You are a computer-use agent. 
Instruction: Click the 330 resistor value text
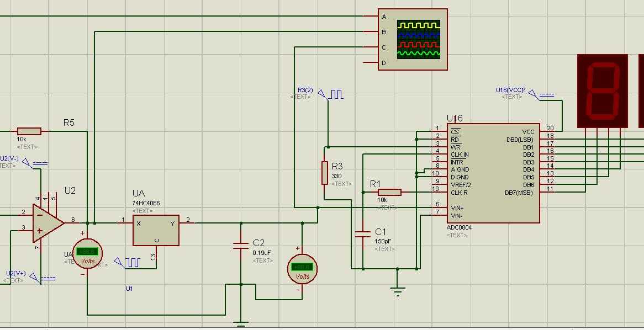pos(336,176)
